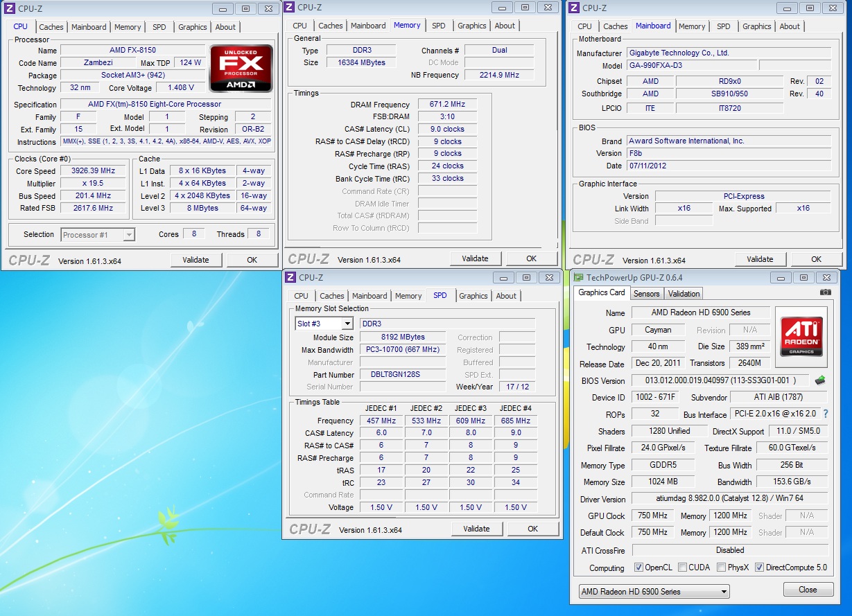Screen dimensions: 852x616
Task: Click the BIOS version value F8b
Action: (x=728, y=153)
